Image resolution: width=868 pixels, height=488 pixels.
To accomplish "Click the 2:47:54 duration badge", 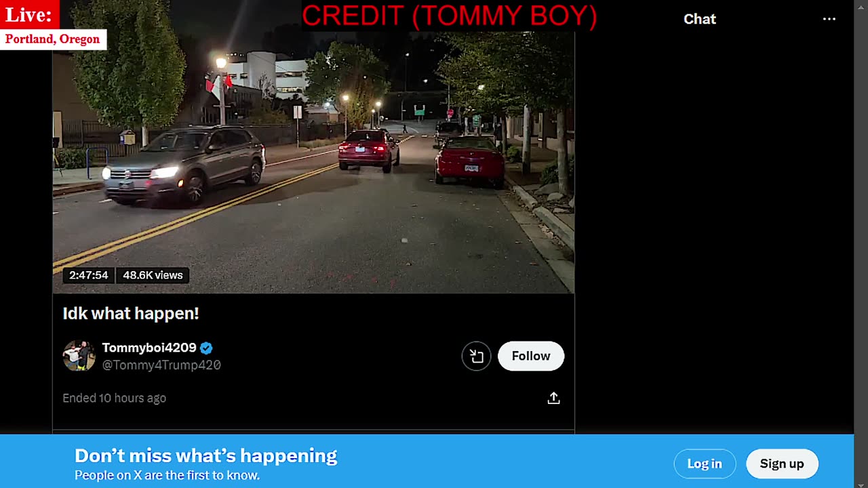I will tap(89, 275).
